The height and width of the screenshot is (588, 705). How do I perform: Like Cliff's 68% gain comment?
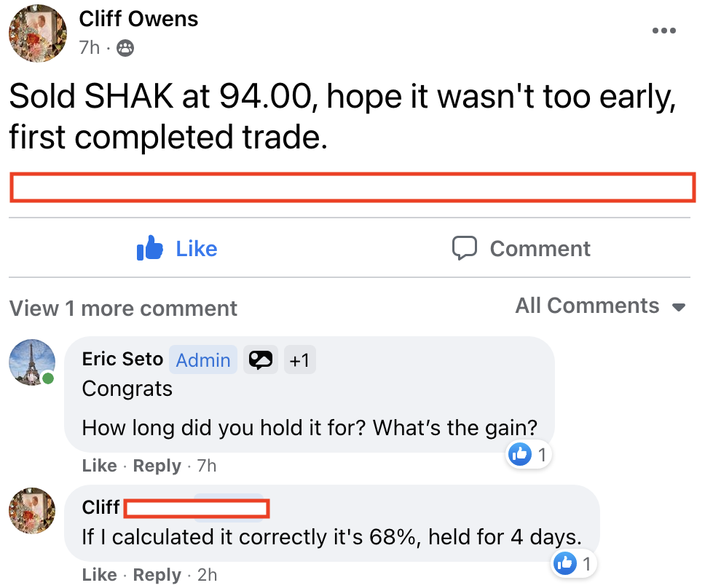99,574
